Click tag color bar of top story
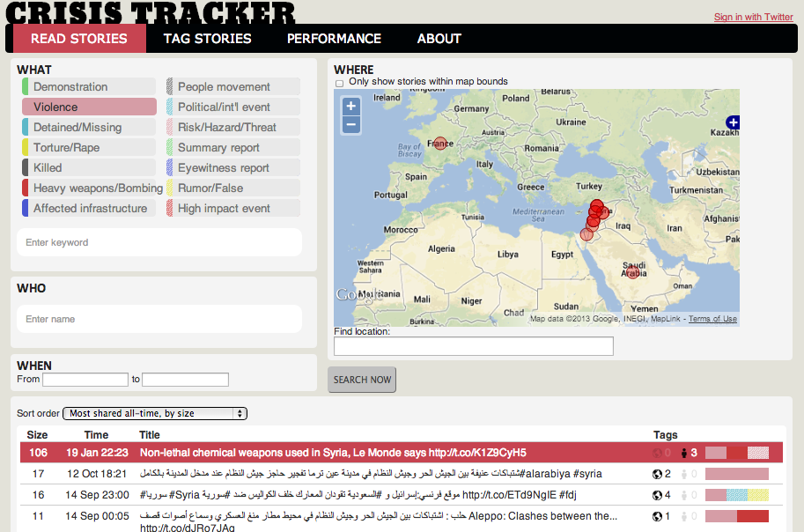This screenshot has width=804, height=532. click(x=737, y=453)
